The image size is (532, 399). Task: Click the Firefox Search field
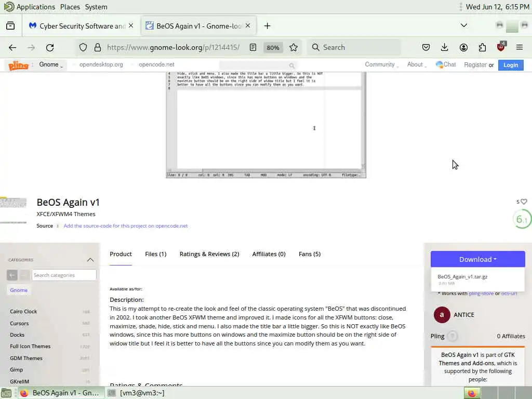pos(353,47)
